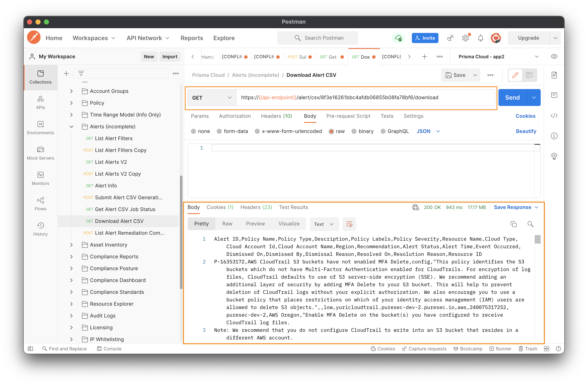Open the settings gear icon

pos(465,38)
